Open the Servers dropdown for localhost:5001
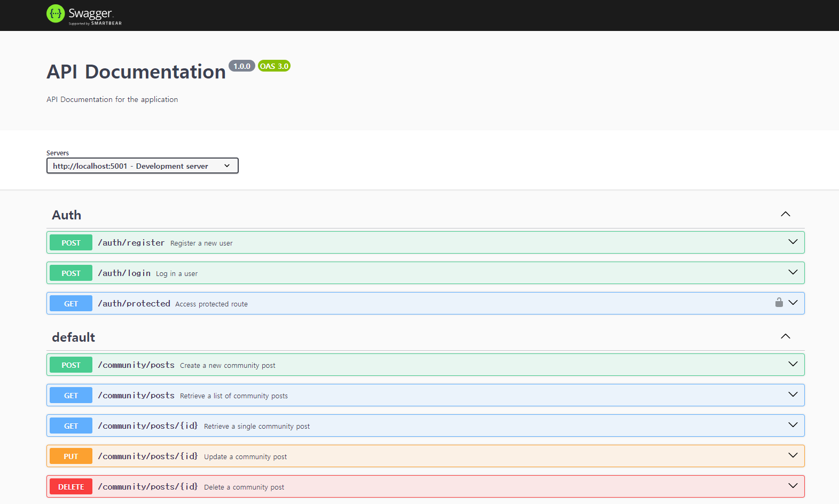 (143, 166)
